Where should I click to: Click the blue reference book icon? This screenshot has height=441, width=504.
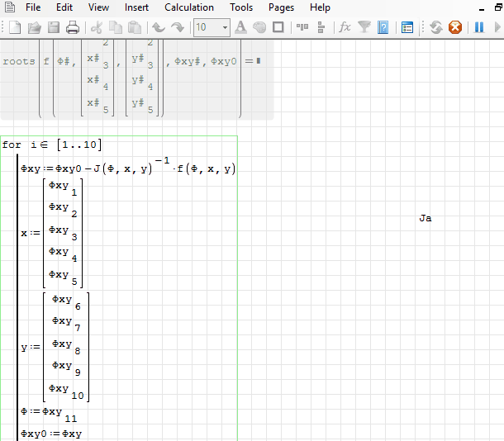(x=383, y=27)
